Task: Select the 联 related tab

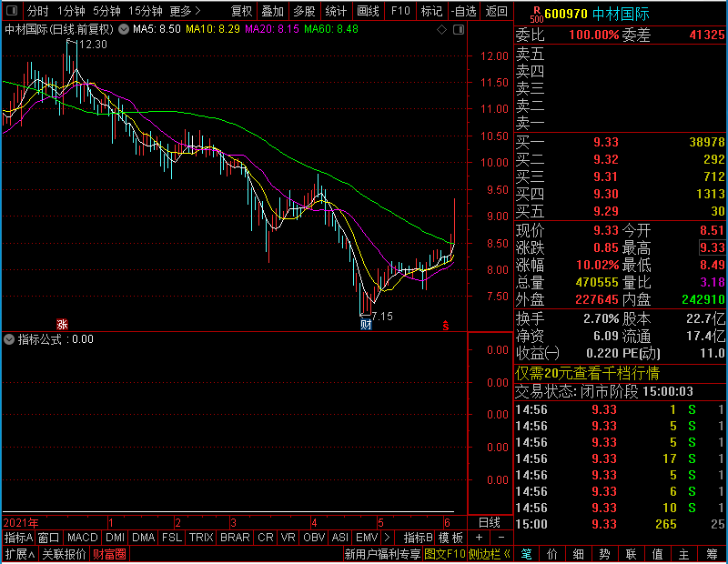Action: tap(631, 554)
